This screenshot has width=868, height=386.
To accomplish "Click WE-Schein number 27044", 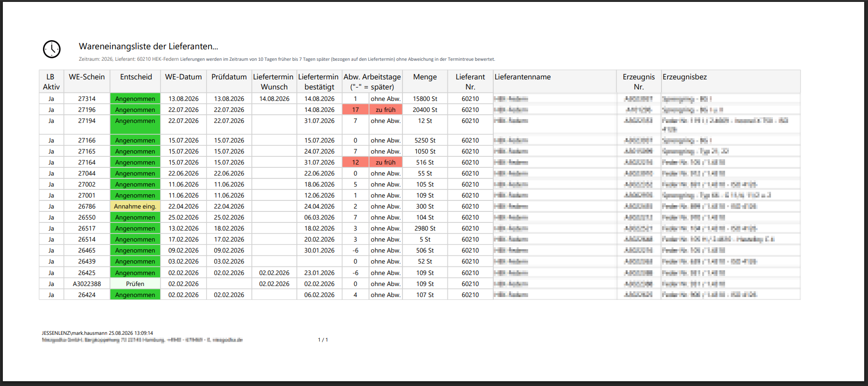I will (87, 173).
